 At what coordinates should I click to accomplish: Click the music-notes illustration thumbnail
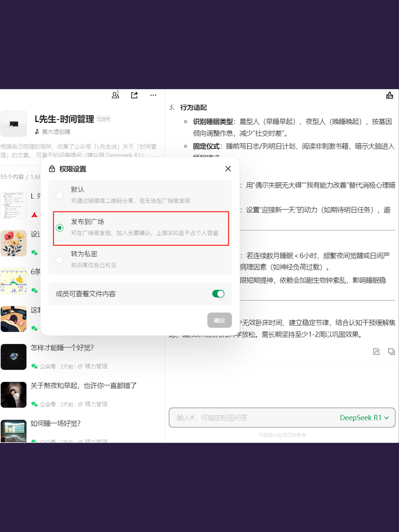(x=14, y=281)
